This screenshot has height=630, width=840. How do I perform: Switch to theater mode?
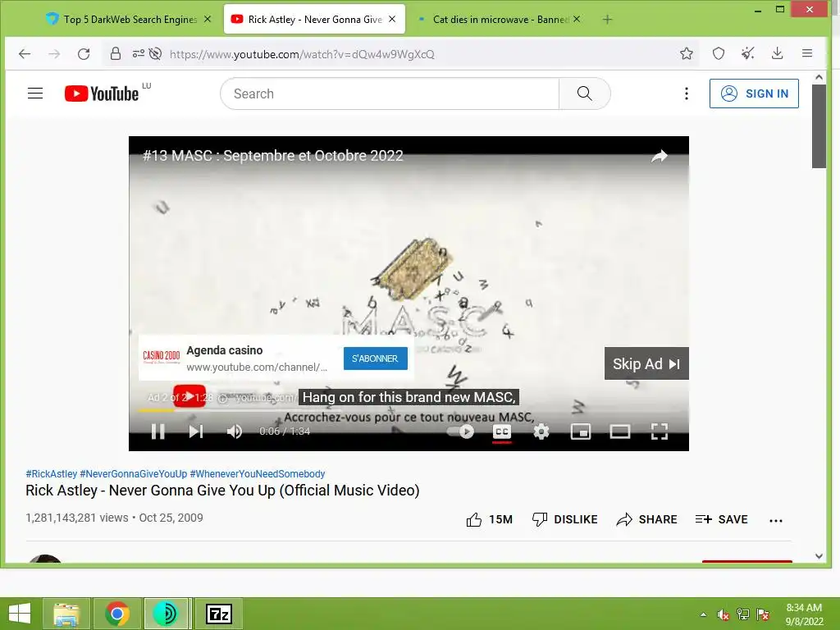pos(620,431)
